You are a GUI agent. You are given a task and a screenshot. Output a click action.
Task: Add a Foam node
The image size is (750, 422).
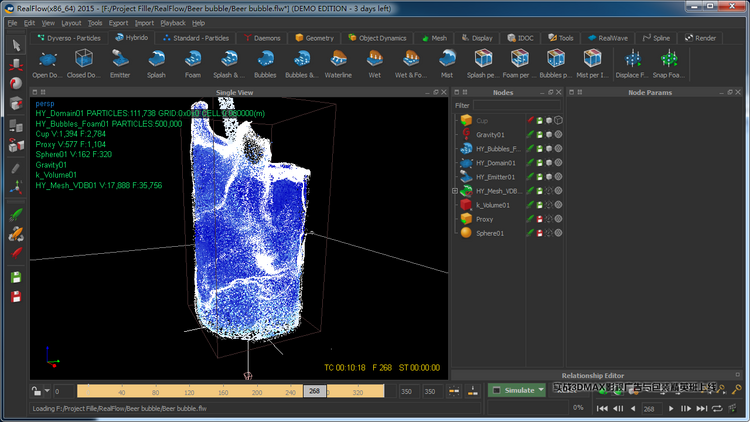tap(193, 64)
